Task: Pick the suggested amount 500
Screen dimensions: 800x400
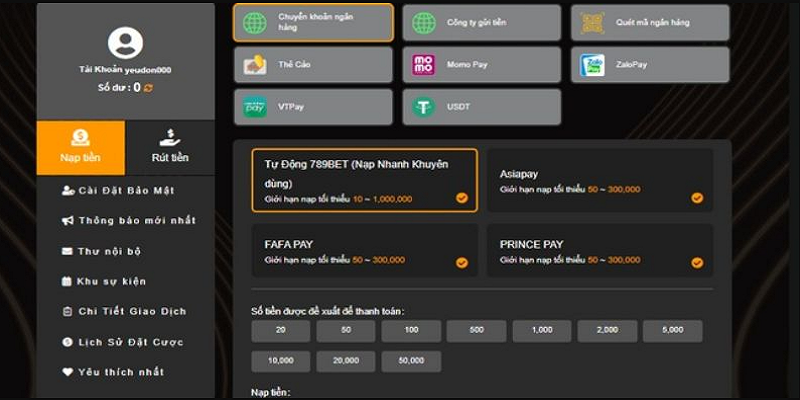Action: 477,331
